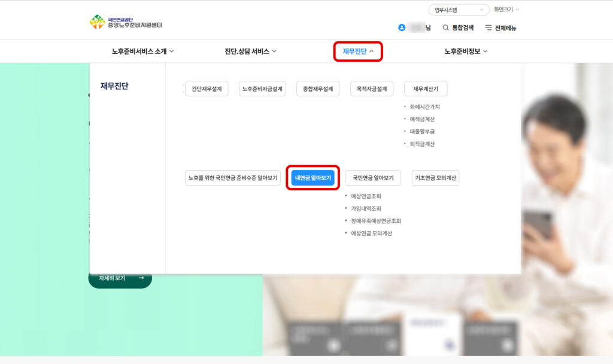
Task: Expand the 화면크기 screen size selector
Action: [x=506, y=10]
